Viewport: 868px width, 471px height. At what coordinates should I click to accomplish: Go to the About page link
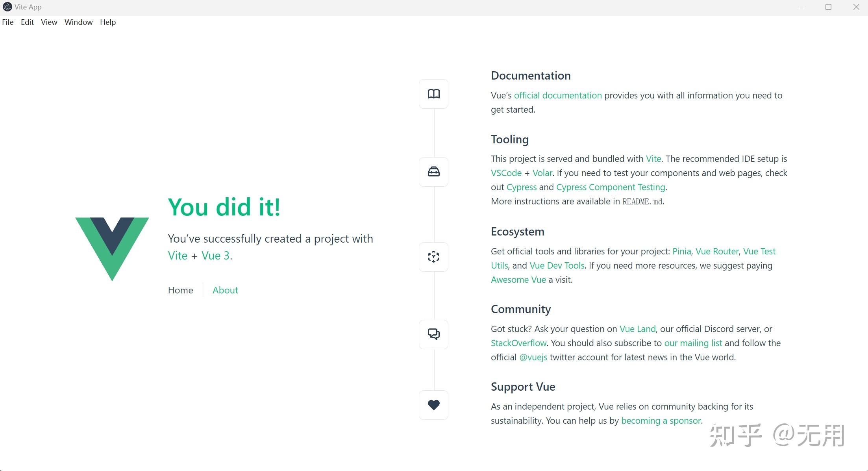point(225,290)
